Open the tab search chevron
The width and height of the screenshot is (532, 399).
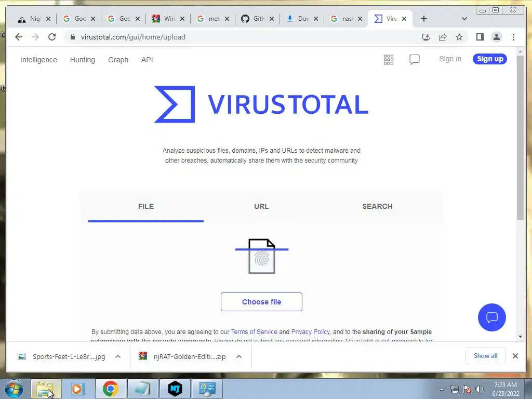click(x=464, y=19)
